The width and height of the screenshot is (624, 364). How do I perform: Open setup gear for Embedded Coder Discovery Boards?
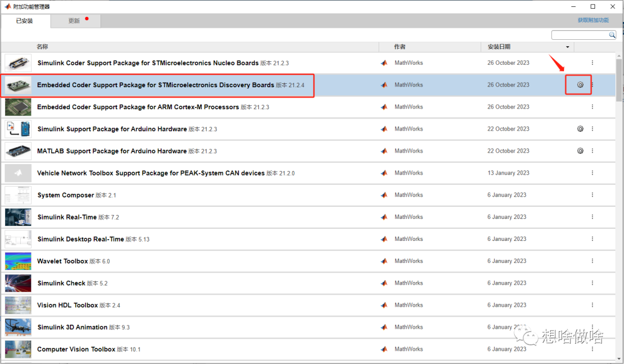pyautogui.click(x=580, y=85)
